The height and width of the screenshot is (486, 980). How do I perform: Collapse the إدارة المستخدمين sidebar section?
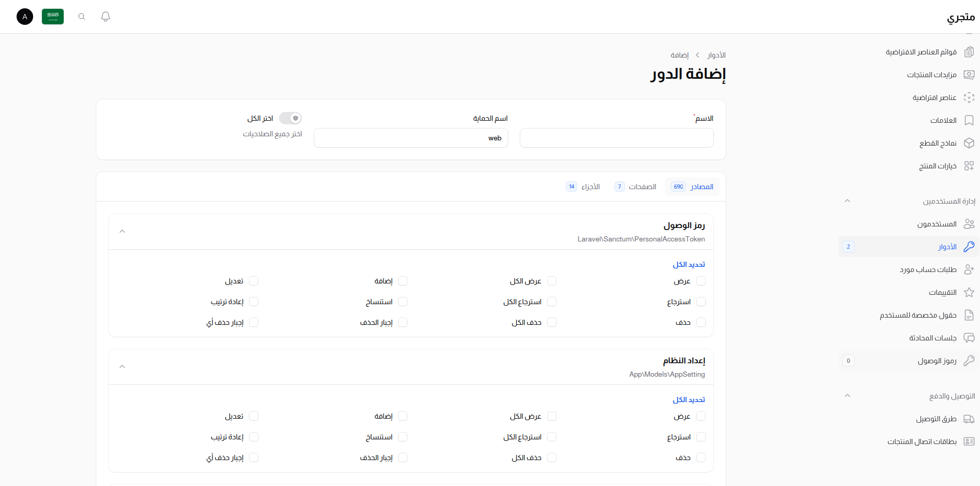[x=847, y=201]
